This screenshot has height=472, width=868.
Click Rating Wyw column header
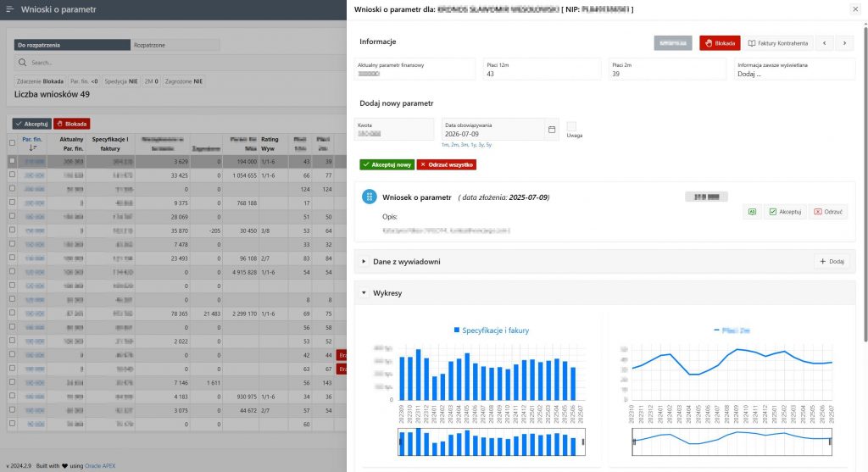click(x=270, y=144)
